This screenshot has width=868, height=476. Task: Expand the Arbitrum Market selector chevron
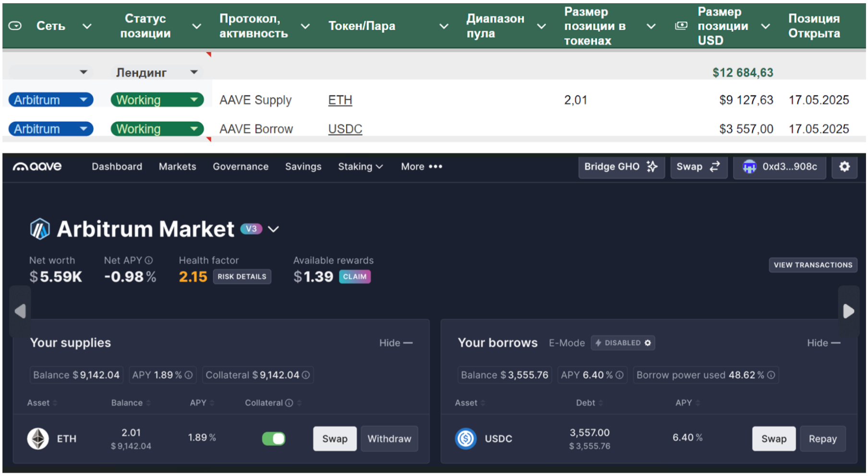pos(273,229)
